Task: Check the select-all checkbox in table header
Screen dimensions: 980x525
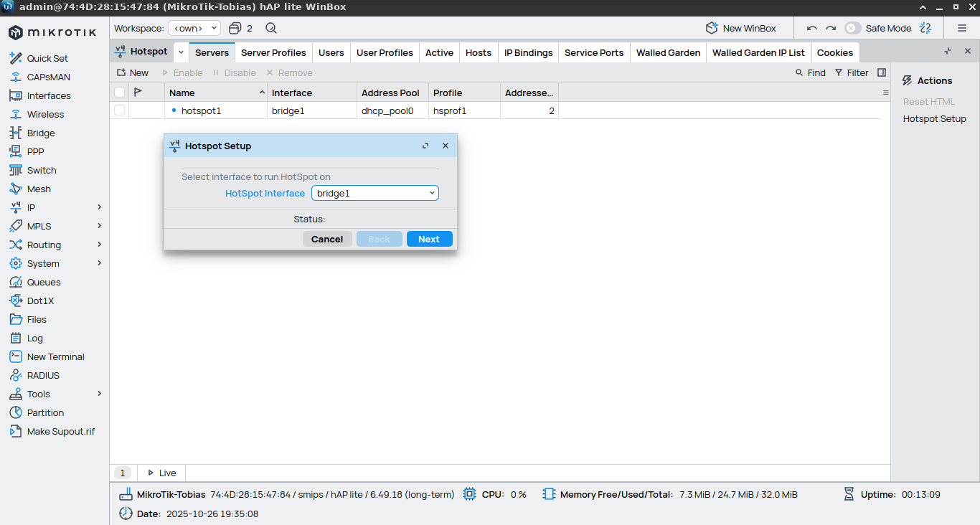Action: pyautogui.click(x=119, y=93)
